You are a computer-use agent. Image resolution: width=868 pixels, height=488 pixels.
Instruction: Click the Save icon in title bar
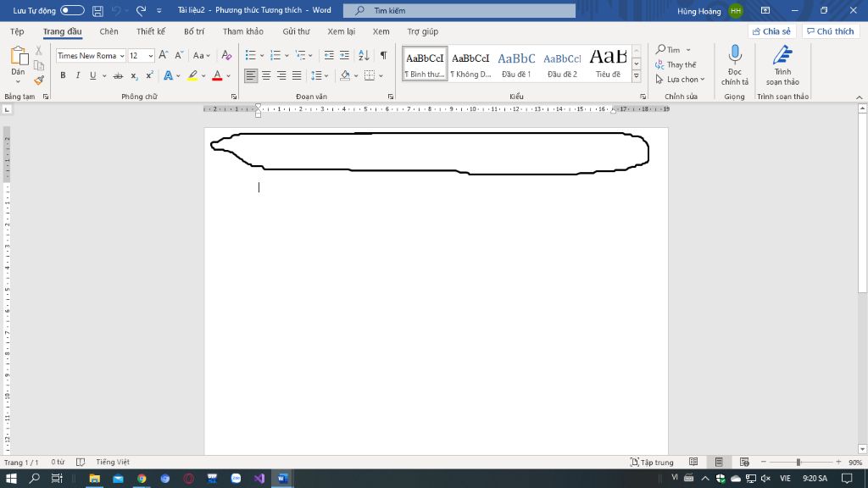click(97, 10)
